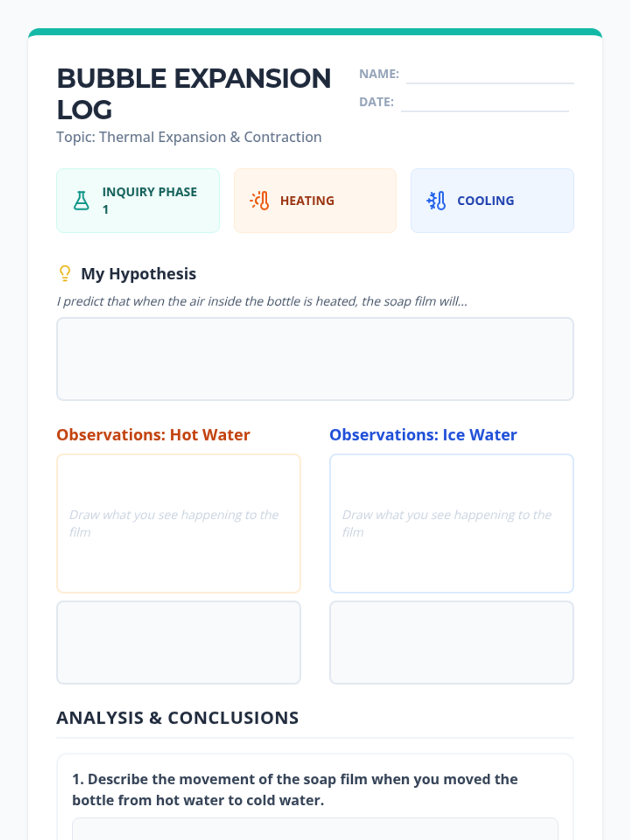Click the flask icon in Inquiry Phase badge
This screenshot has height=840, width=630.
tap(81, 201)
